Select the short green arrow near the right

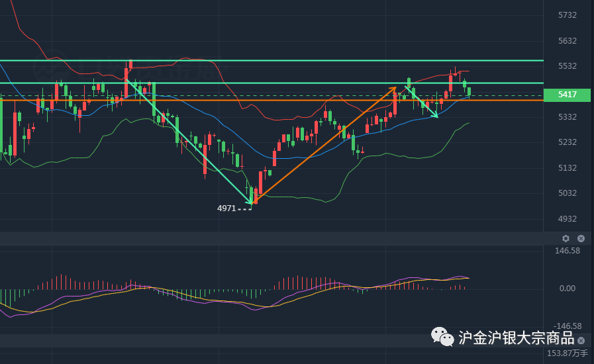421,102
